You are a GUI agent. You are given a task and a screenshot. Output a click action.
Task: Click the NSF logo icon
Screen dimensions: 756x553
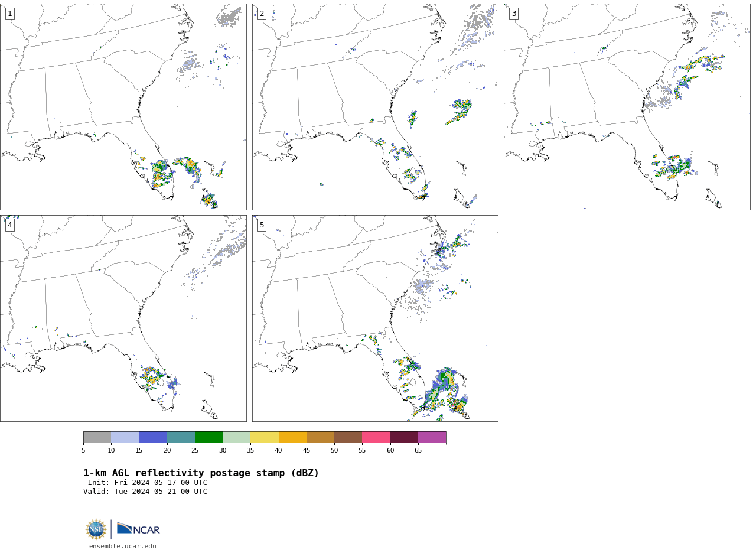pyautogui.click(x=96, y=529)
